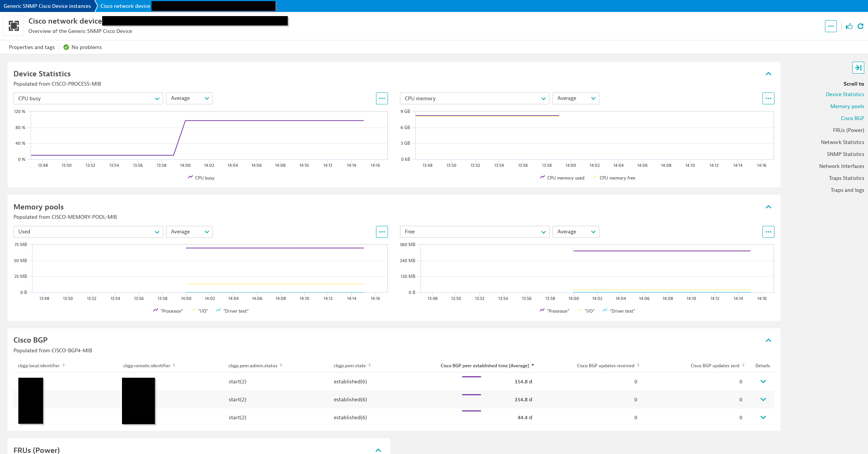Click sparkline in the 44.4 d BGP row
Screen dimensions: 868x454
[x=471, y=411]
